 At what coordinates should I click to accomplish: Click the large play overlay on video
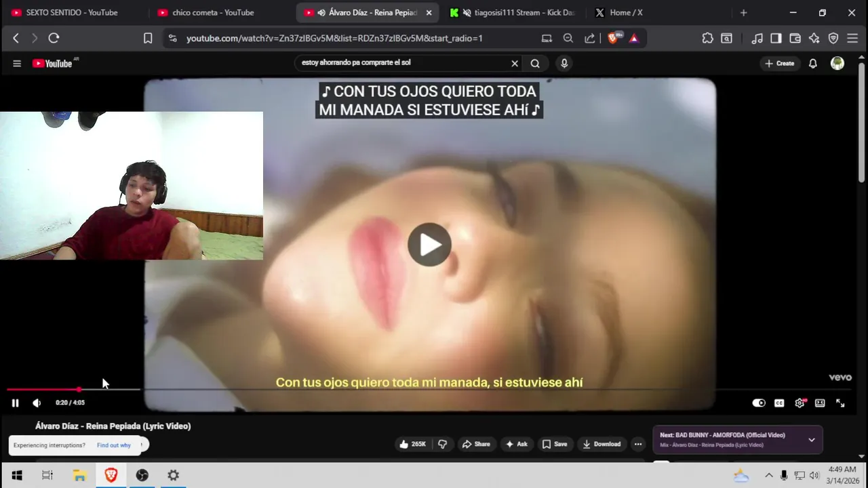[429, 245]
